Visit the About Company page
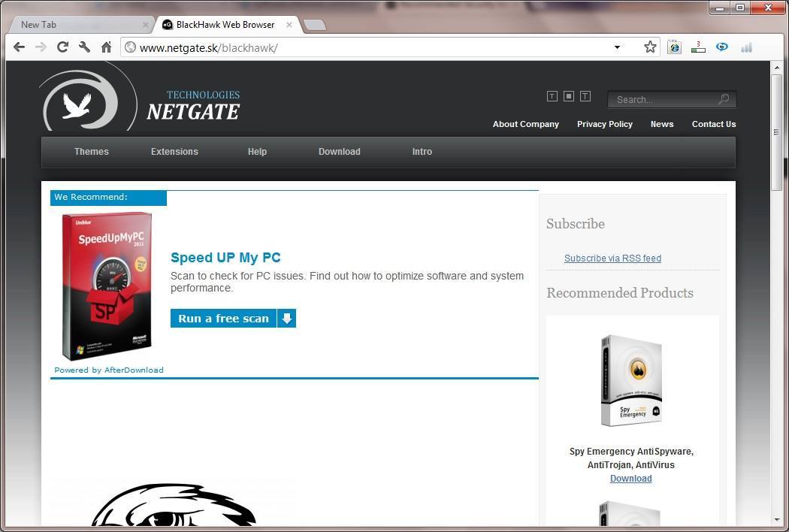 (x=526, y=124)
